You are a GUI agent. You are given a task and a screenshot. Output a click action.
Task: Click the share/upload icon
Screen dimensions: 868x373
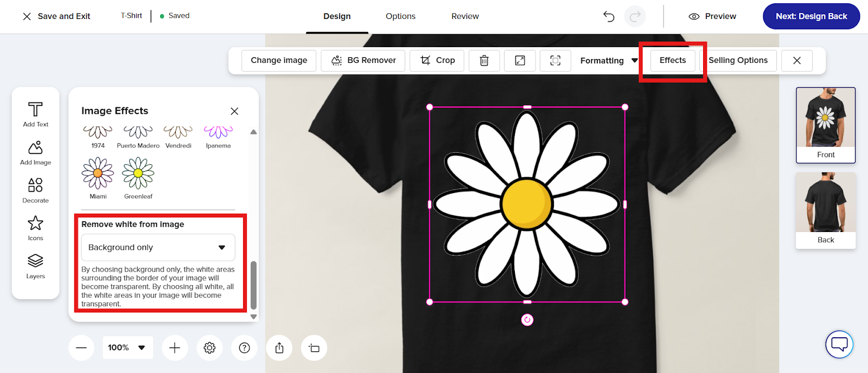click(279, 348)
